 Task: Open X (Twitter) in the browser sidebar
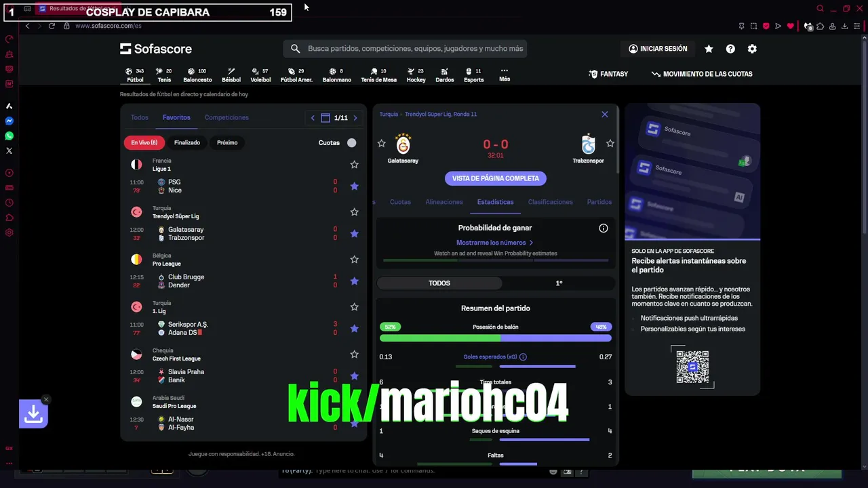pyautogui.click(x=9, y=151)
